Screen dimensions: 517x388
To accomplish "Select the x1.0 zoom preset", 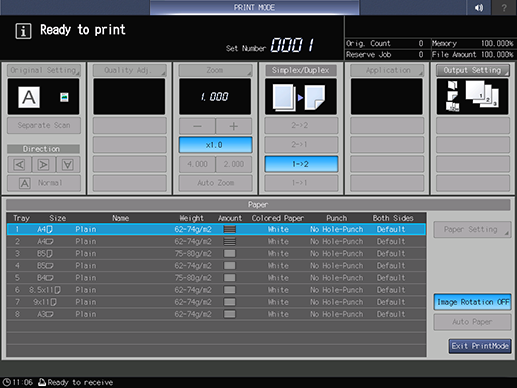I will coord(215,145).
